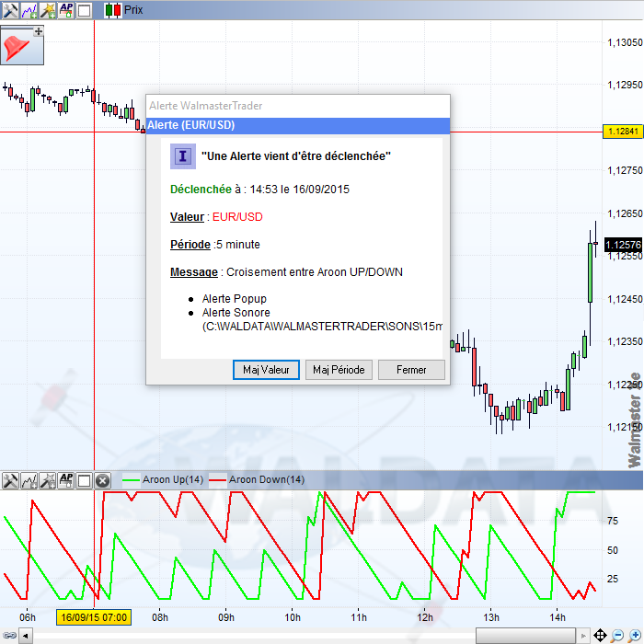Click the pan crosshair icon at bottom right

tap(600, 636)
